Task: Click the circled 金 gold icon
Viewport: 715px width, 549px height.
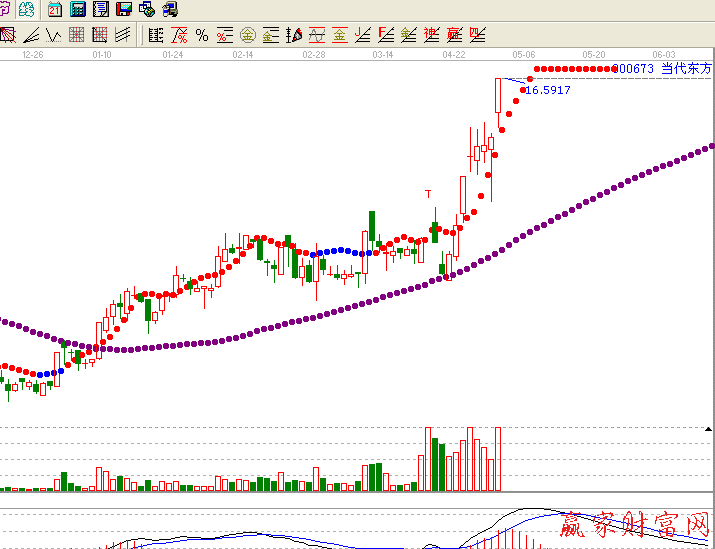Action: [247, 36]
